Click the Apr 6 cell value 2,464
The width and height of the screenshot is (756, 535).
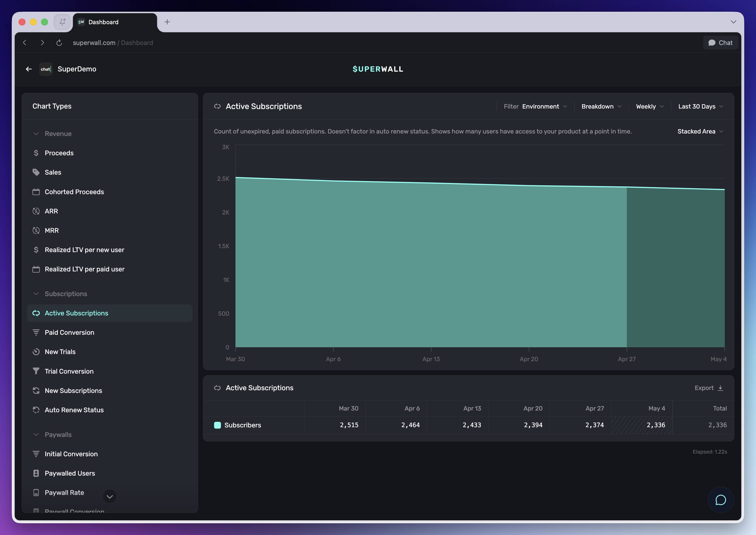pyautogui.click(x=410, y=425)
